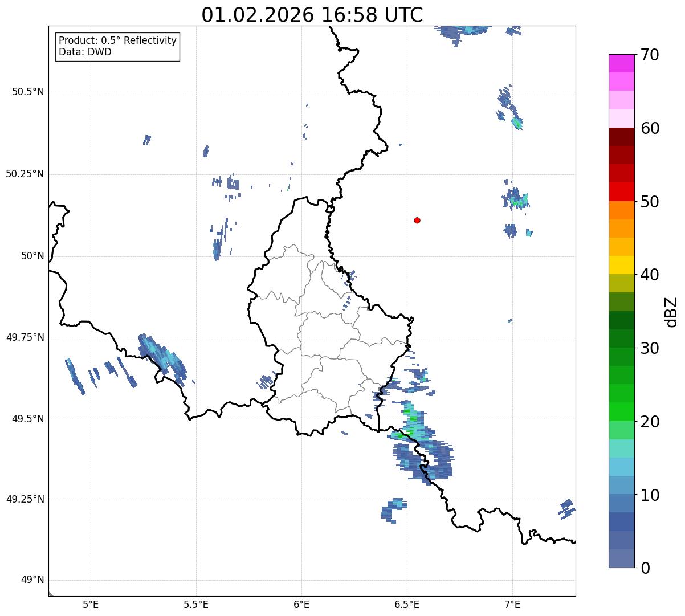Screen dimensions: 685x616
Task: Click the 'Data: DWD' label
Action: [85, 52]
